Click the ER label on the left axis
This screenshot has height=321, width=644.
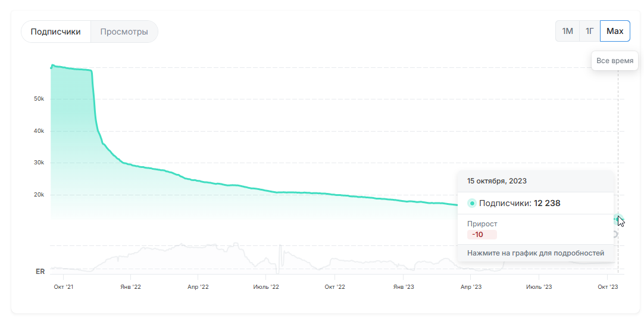pos(40,272)
